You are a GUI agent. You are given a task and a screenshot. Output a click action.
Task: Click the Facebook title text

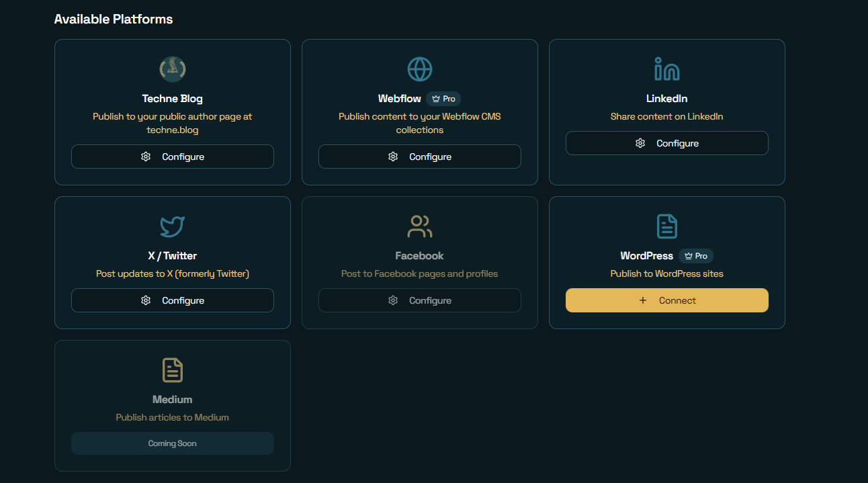click(420, 256)
